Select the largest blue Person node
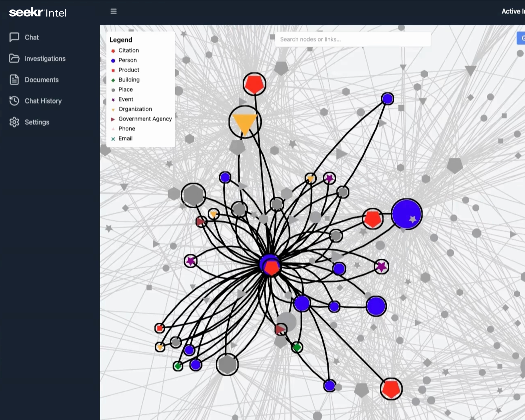 click(x=406, y=214)
